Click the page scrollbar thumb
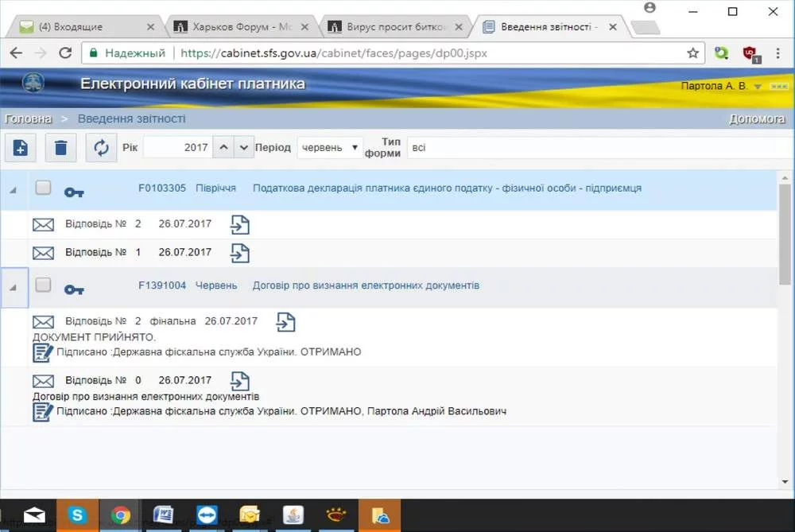The width and height of the screenshot is (795, 532). pos(785,235)
